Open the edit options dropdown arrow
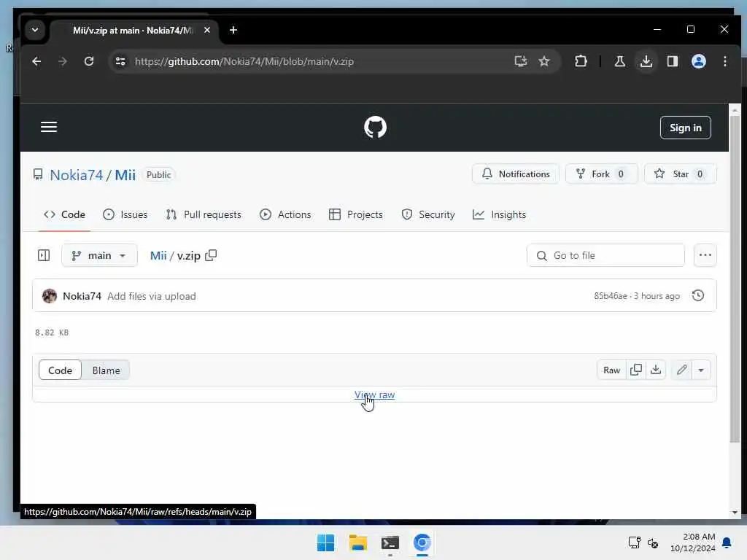747x560 pixels. 701,370
